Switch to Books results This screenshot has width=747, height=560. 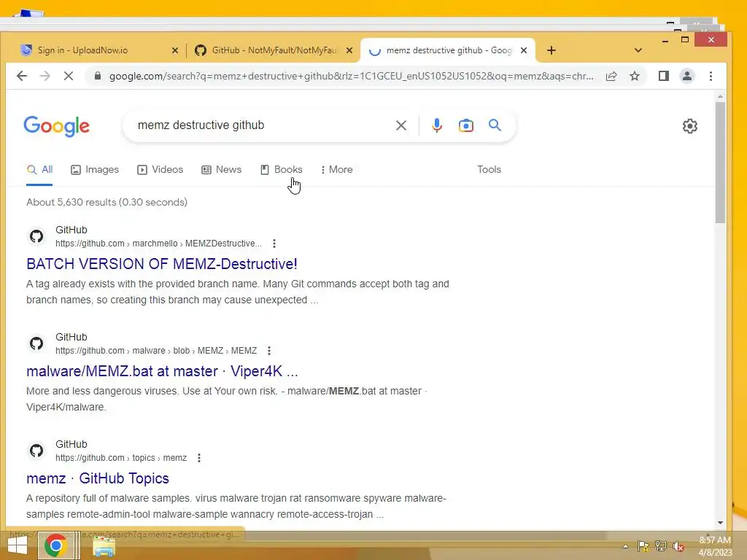coord(281,169)
